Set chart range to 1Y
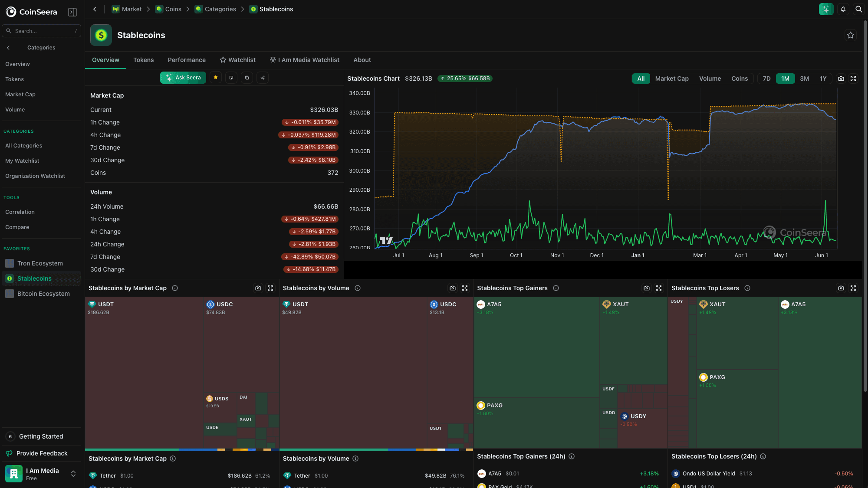 click(x=823, y=79)
